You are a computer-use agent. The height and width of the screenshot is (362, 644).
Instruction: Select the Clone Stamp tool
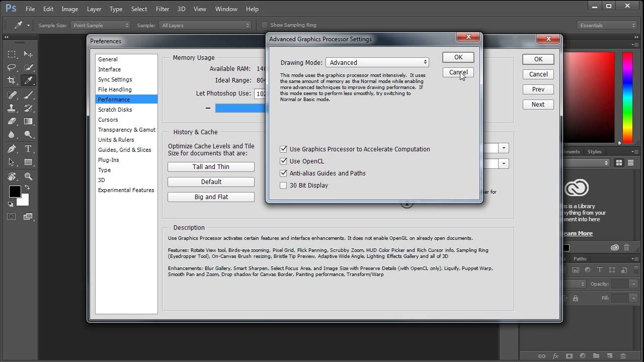(12, 108)
